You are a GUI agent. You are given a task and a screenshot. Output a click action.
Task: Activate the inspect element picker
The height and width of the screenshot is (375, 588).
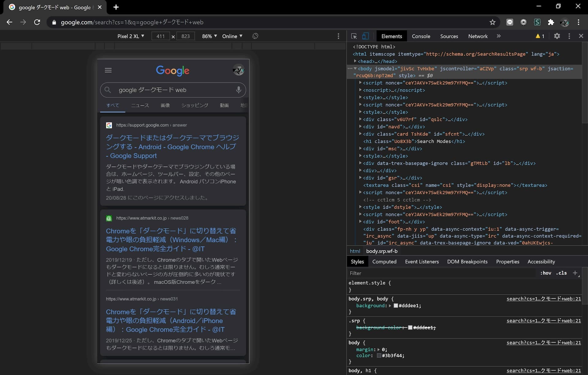click(354, 36)
